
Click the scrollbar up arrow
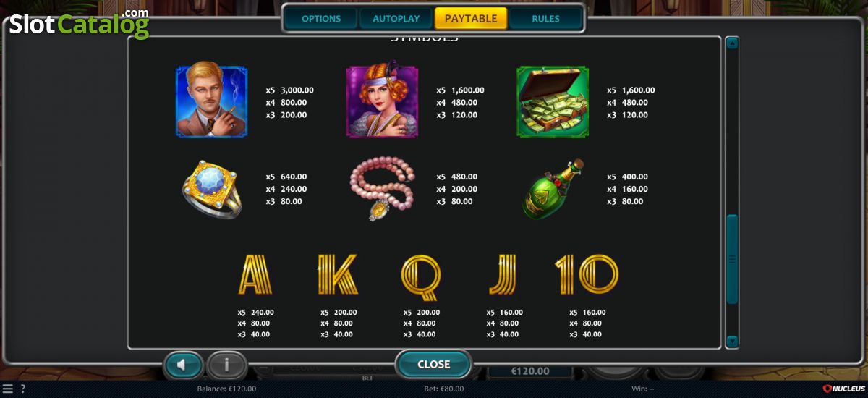coord(732,43)
